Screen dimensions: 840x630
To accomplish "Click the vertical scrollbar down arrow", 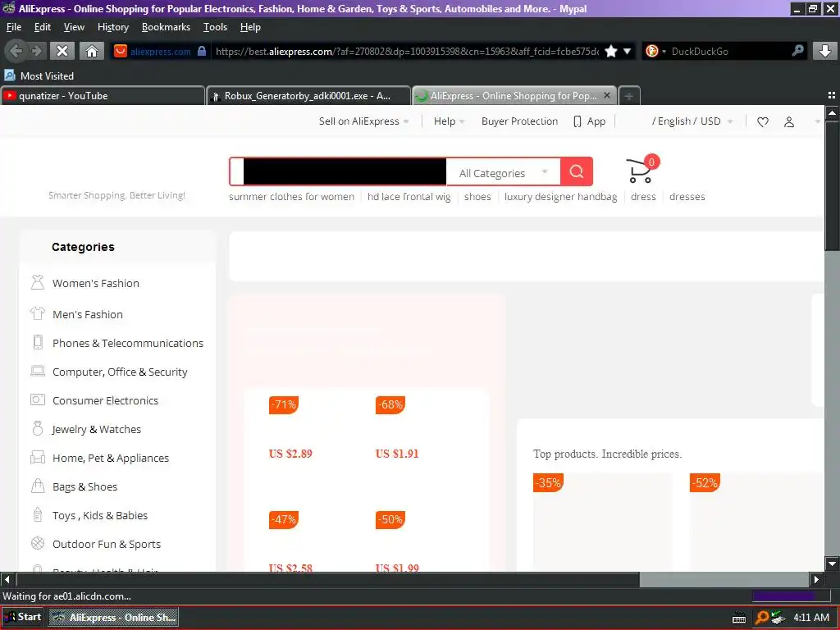I will (832, 564).
